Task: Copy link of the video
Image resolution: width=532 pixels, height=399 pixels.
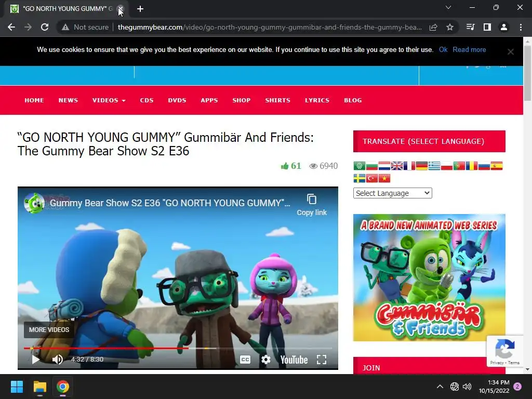Action: tap(312, 205)
